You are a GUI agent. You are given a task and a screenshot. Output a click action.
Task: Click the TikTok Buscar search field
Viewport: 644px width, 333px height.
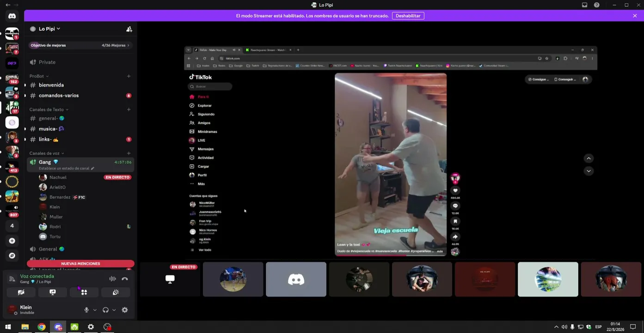click(210, 86)
